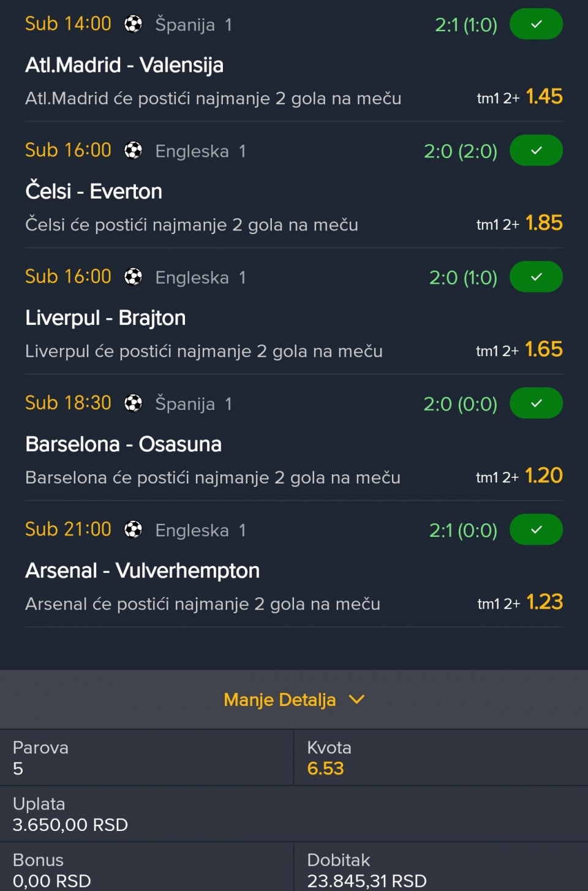Select the Liverpul - Brajton match title
588x891 pixels.
pyautogui.click(x=105, y=317)
